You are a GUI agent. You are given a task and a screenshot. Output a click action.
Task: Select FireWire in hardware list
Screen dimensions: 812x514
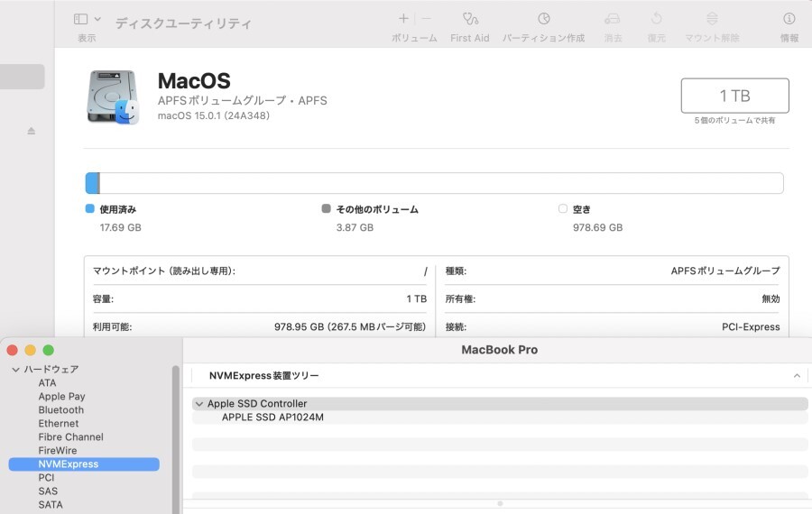[x=58, y=450]
